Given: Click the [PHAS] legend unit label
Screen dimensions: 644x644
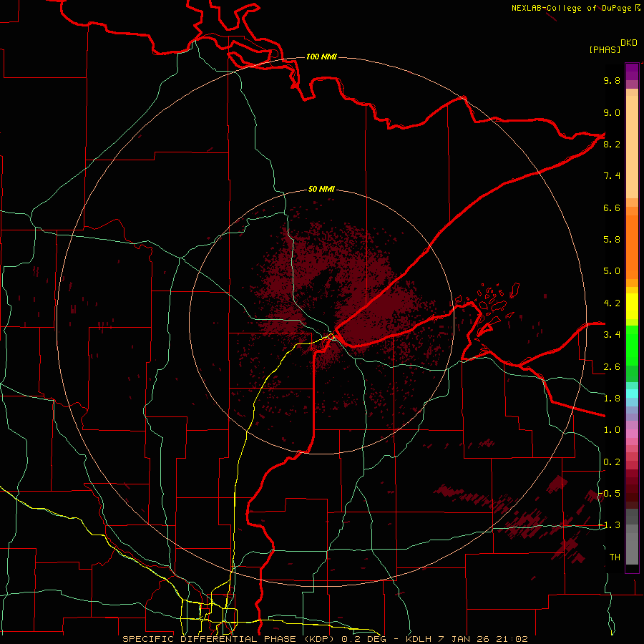Looking at the screenshot, I should [605, 49].
